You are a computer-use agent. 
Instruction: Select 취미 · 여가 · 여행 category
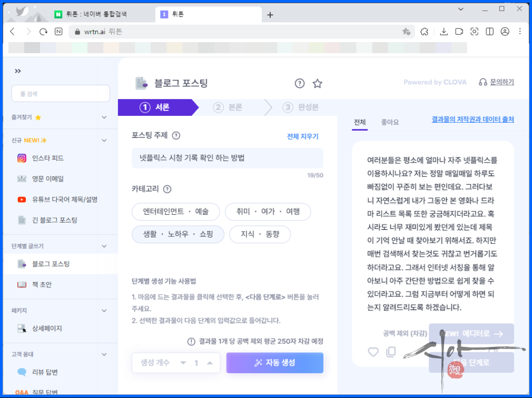point(268,212)
